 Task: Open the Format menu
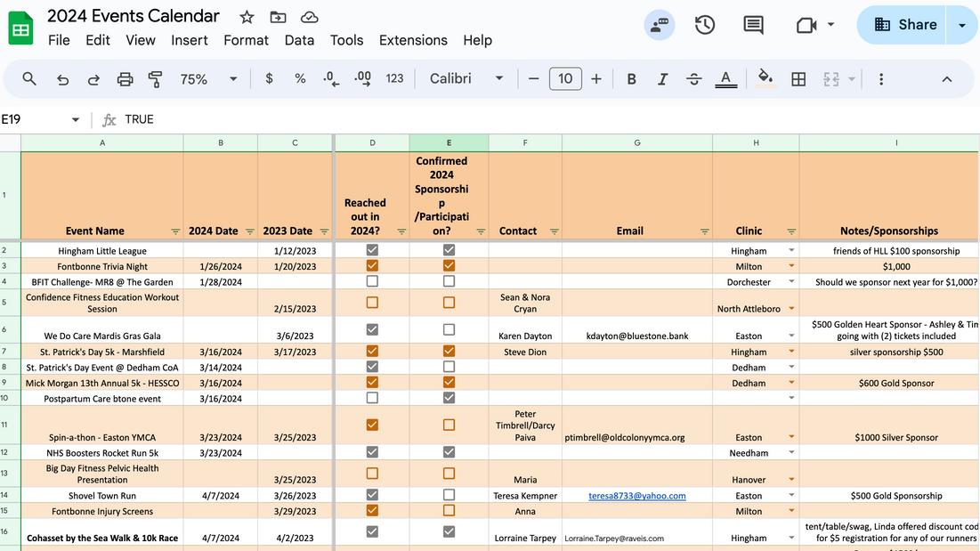click(x=246, y=40)
